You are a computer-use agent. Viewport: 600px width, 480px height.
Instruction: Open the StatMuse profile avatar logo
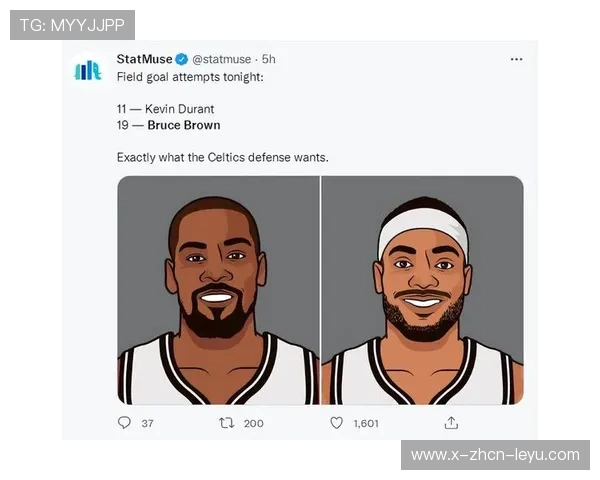[88, 71]
